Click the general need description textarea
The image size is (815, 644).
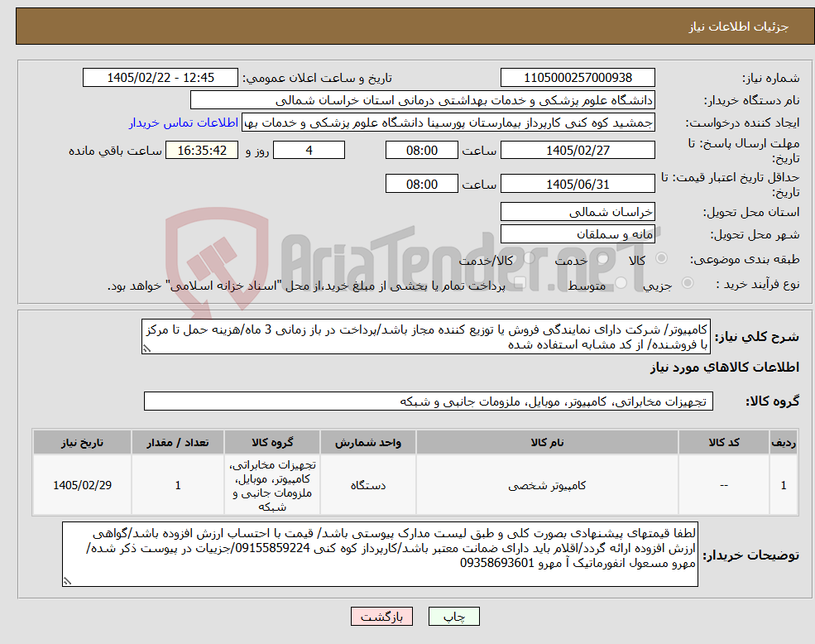click(x=425, y=337)
